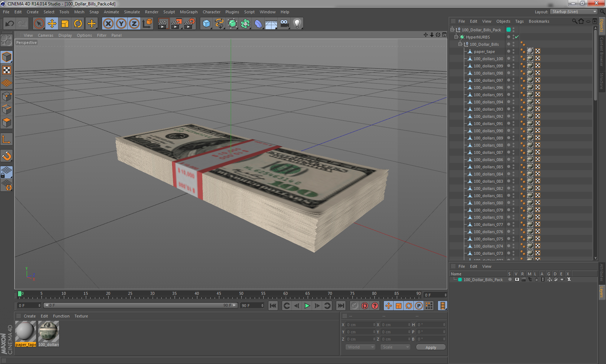Image resolution: width=606 pixels, height=364 pixels.
Task: Click the timeline range slider bar
Action: (x=140, y=305)
